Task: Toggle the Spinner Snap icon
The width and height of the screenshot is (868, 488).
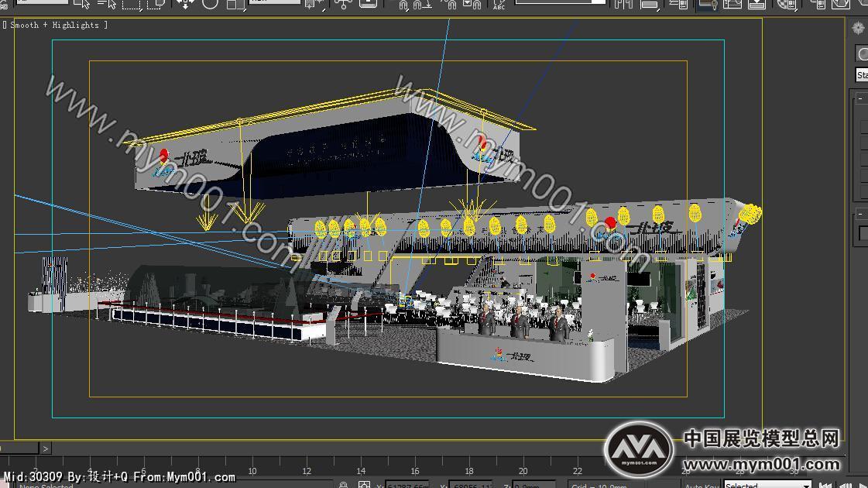Action: click(472, 5)
